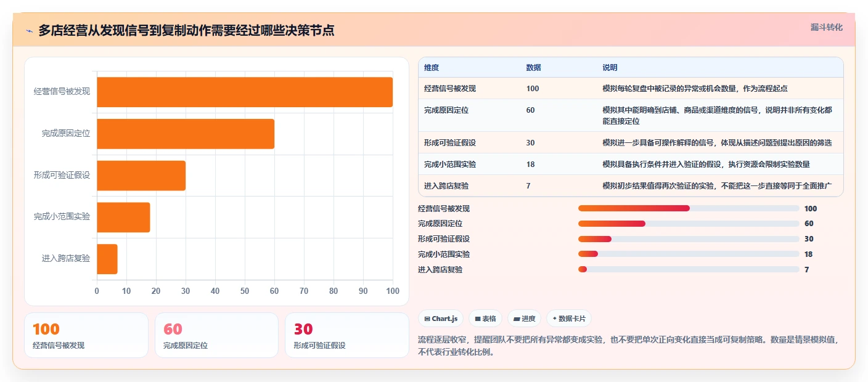Open the data card showing 100
This screenshot has height=382, width=868.
[x=86, y=335]
